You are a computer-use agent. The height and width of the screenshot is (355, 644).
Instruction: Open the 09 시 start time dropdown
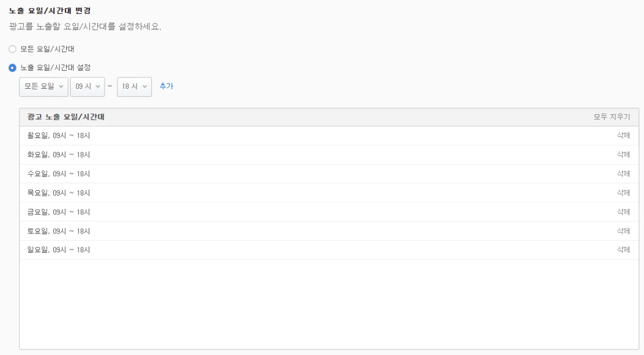(87, 86)
